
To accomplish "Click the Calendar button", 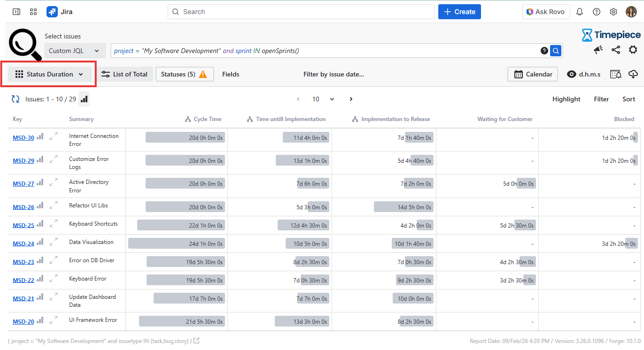I will point(533,74).
